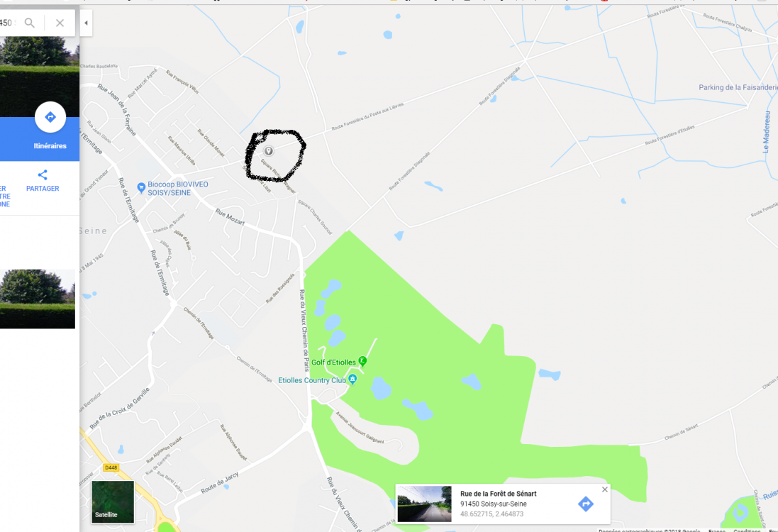Open street view thumbnail in info card

(x=425, y=504)
